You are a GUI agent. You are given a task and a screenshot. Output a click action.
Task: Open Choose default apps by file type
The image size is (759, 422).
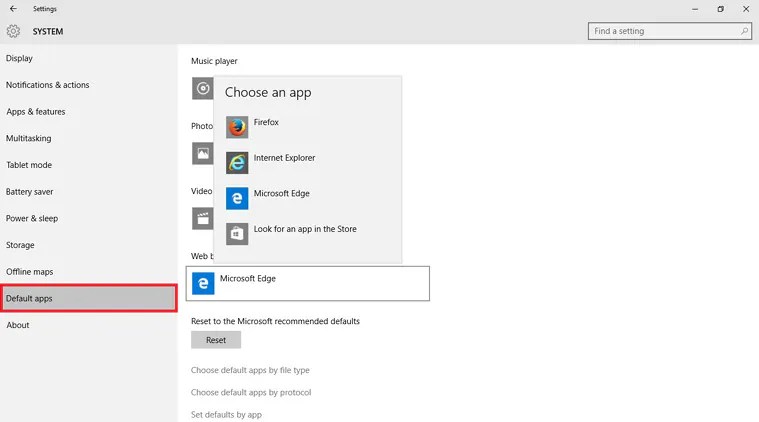(x=250, y=370)
